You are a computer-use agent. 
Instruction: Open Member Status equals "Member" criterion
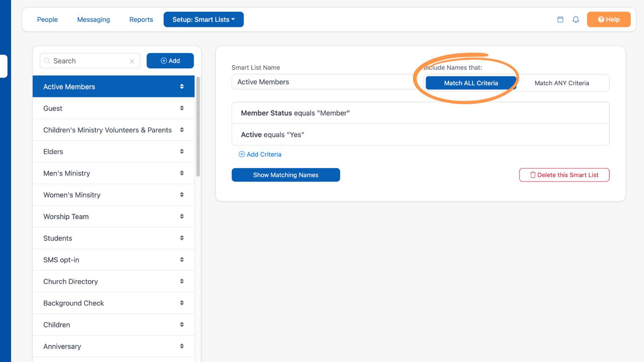coord(421,113)
